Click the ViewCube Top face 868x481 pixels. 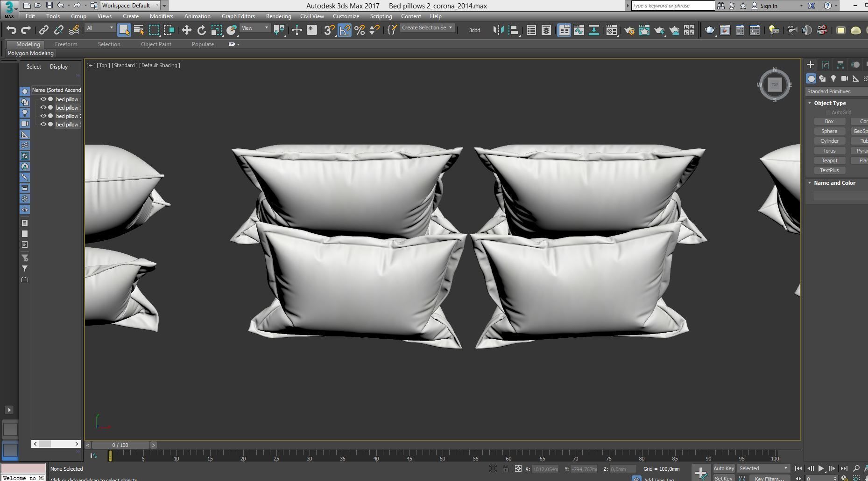[775, 84]
